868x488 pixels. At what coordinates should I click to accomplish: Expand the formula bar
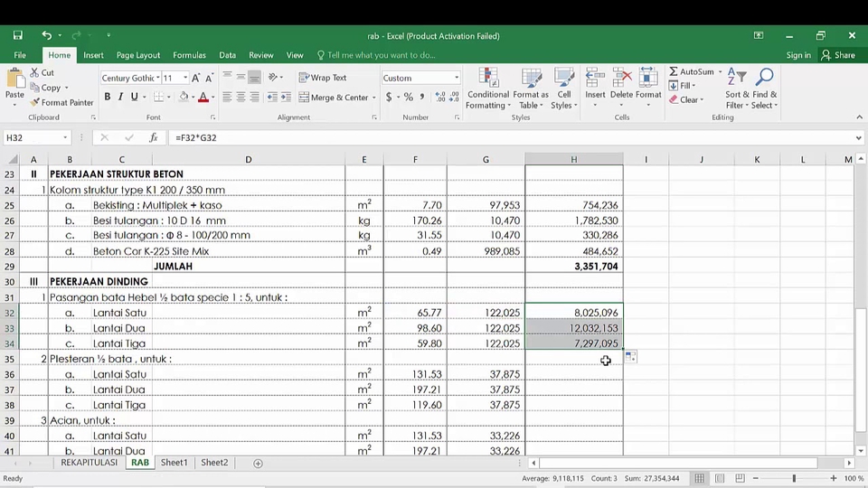[858, 137]
